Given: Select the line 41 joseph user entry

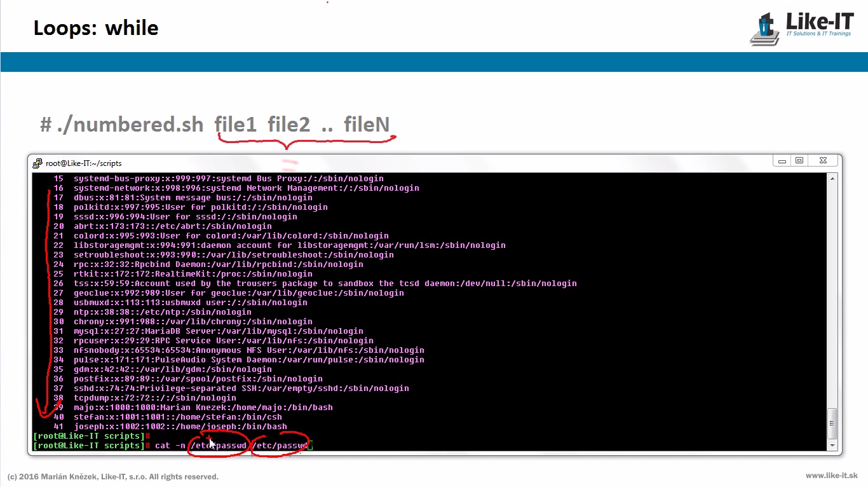Looking at the screenshot, I should click(x=180, y=427).
